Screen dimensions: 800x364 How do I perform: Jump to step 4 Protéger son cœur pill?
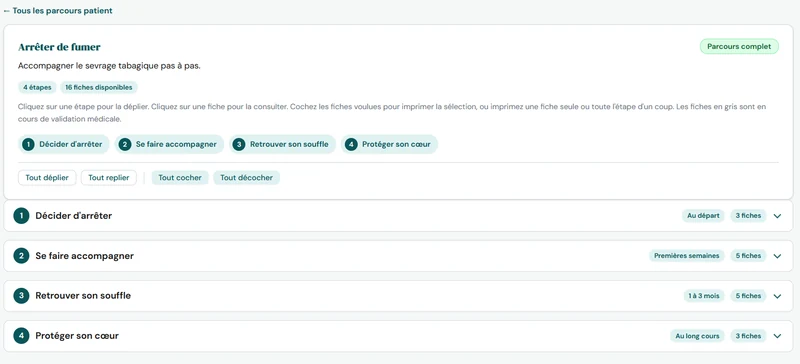coord(389,144)
